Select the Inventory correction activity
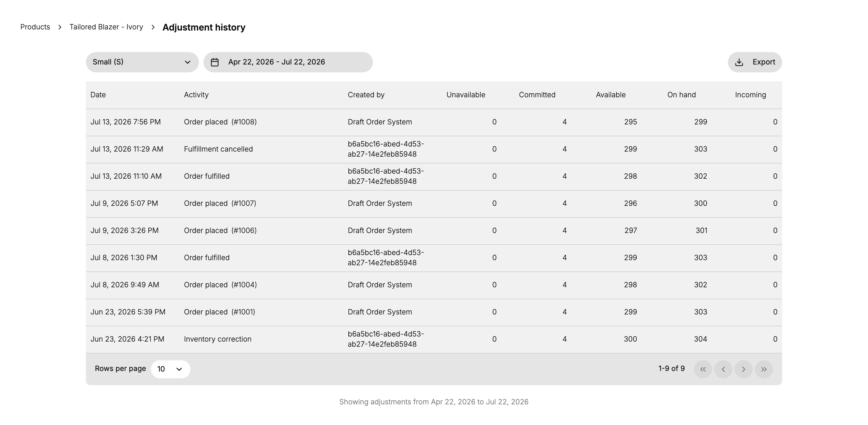868x425 pixels. click(218, 339)
